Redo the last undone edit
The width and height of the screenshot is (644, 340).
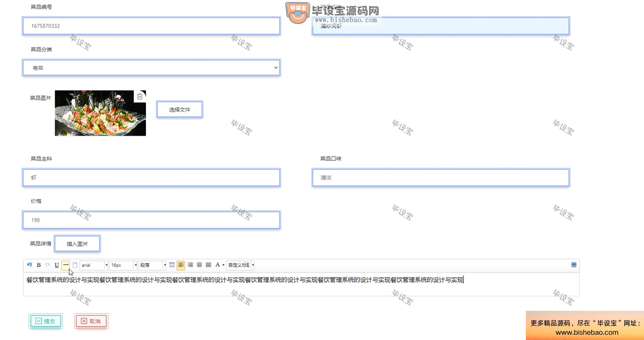(48, 265)
